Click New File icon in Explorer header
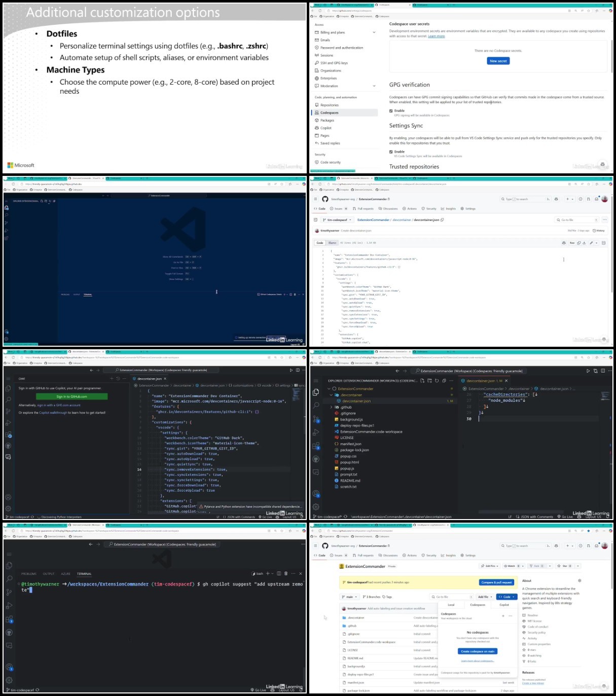616x696 pixels. (x=422, y=380)
